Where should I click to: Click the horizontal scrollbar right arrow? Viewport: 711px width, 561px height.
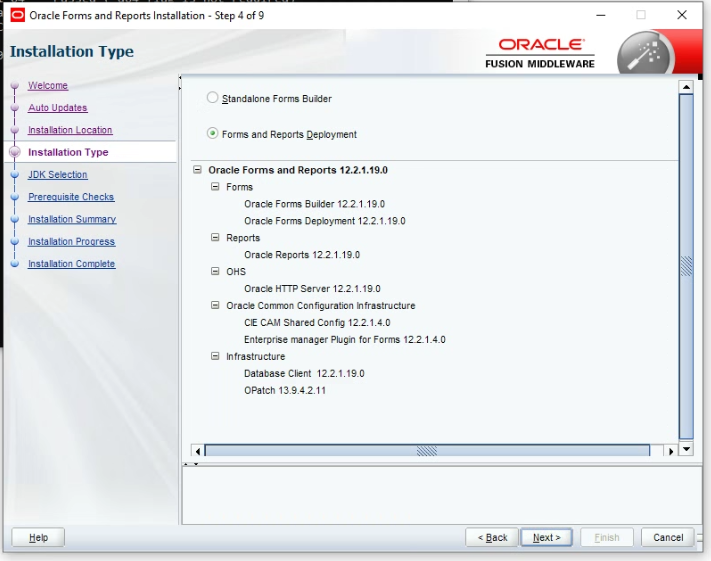tap(671, 451)
